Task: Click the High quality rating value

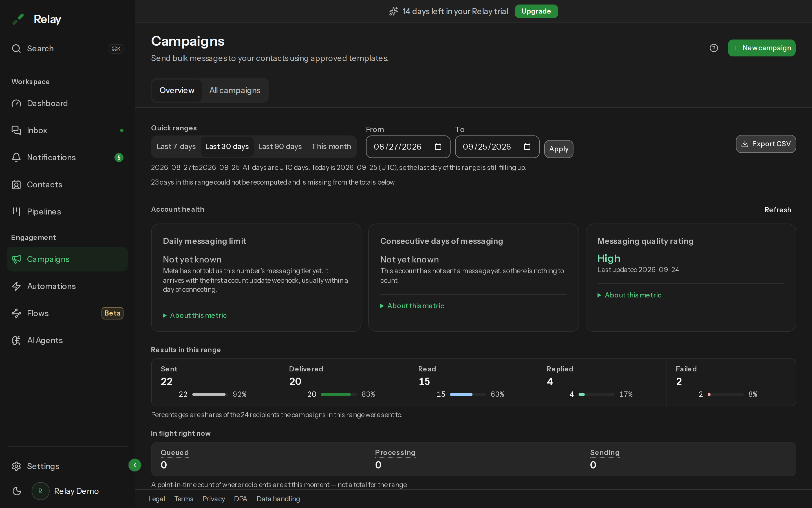Action: 609,258
